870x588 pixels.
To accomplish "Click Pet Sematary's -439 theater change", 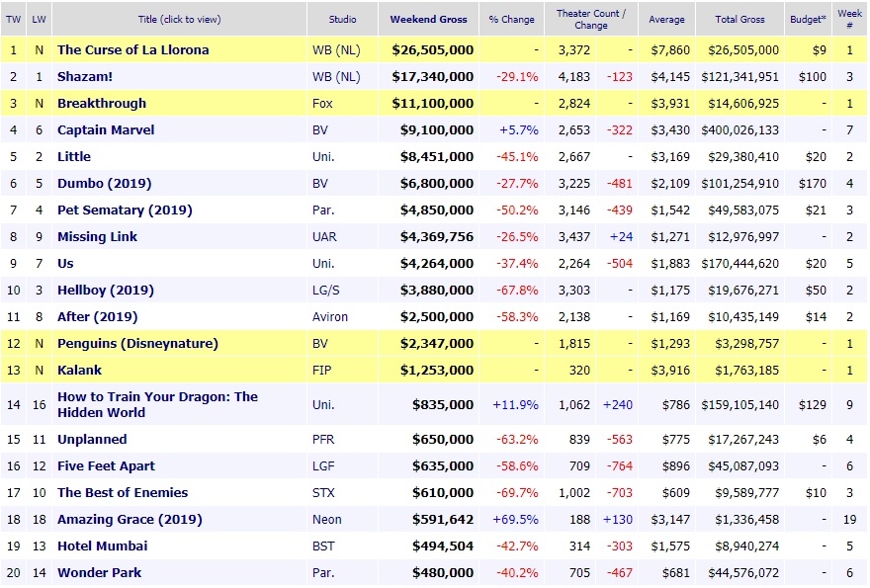I will coord(619,210).
